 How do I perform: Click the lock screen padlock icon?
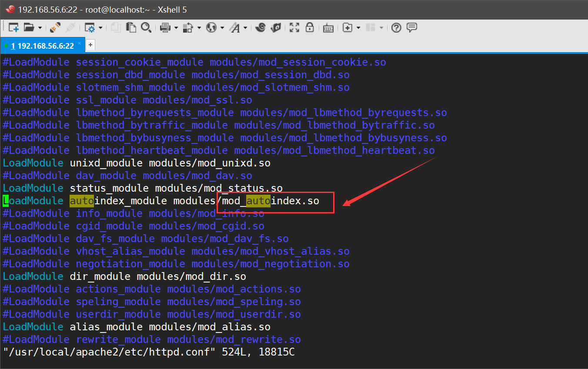[310, 28]
